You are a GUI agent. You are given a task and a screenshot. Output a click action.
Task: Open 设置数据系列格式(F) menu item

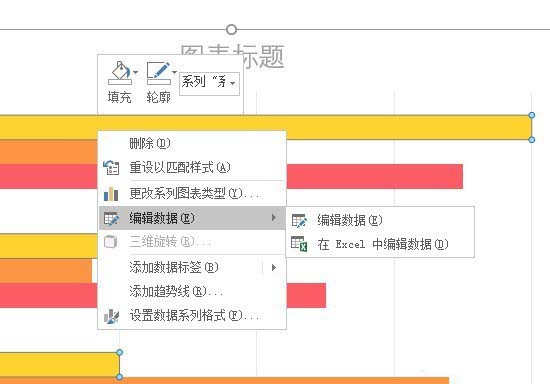point(192,316)
